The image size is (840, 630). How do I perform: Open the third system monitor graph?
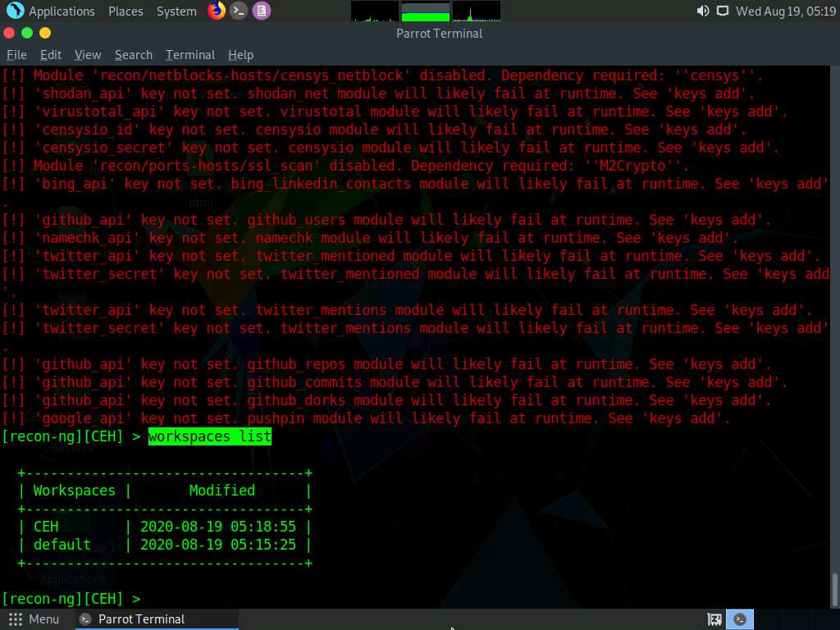click(x=477, y=11)
